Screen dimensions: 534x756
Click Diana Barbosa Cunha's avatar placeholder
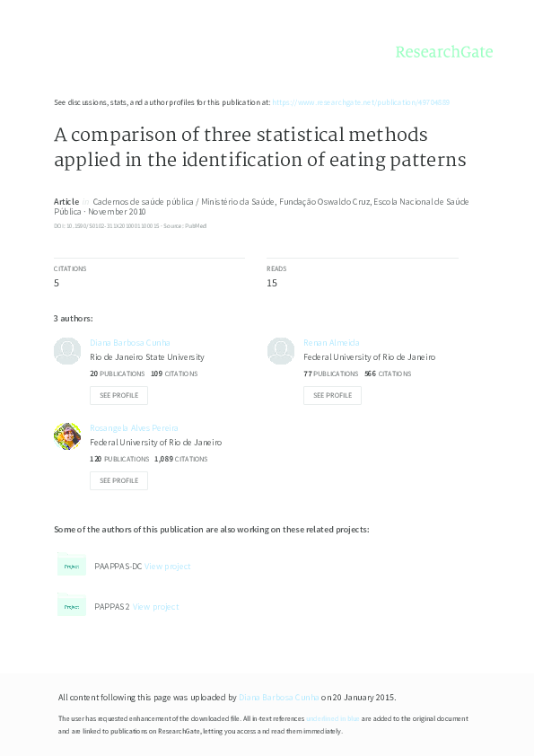(67, 351)
